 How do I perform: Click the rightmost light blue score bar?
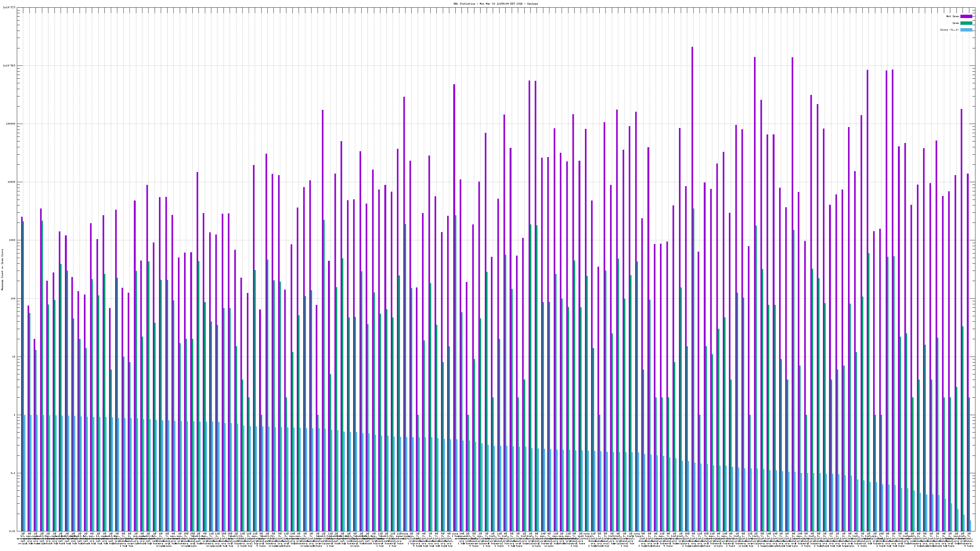point(970,526)
